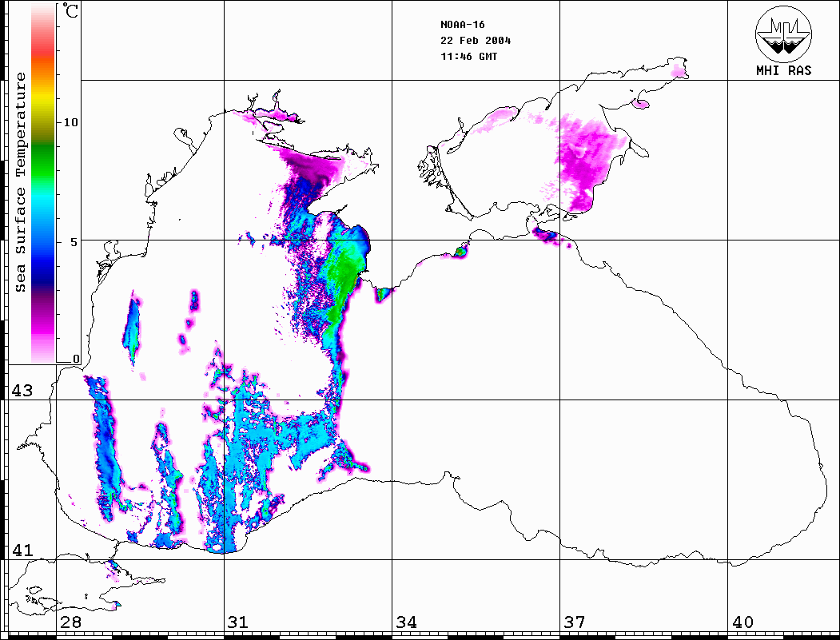Click the '22 Feb 2004' date text
Viewport: 840px width, 640px height.
click(x=476, y=41)
